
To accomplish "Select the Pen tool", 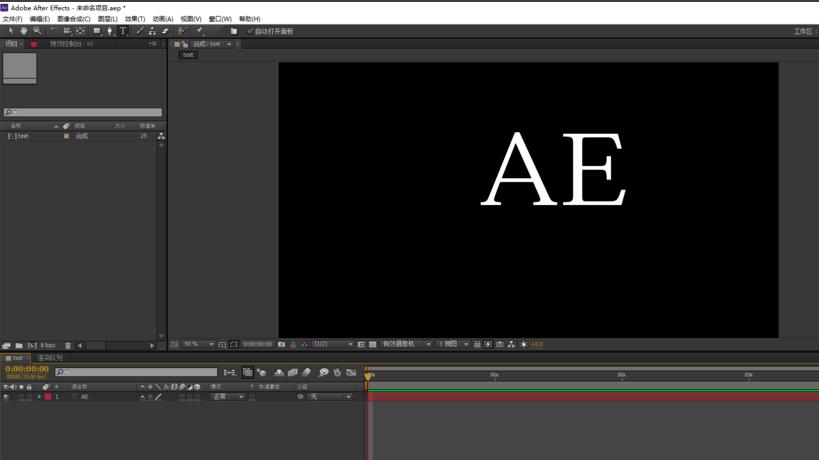I will click(110, 31).
